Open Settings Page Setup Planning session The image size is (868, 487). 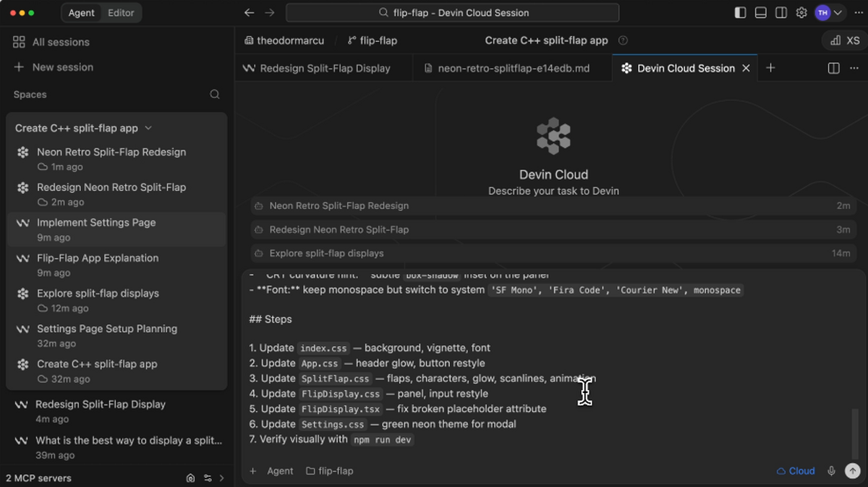pos(116,336)
